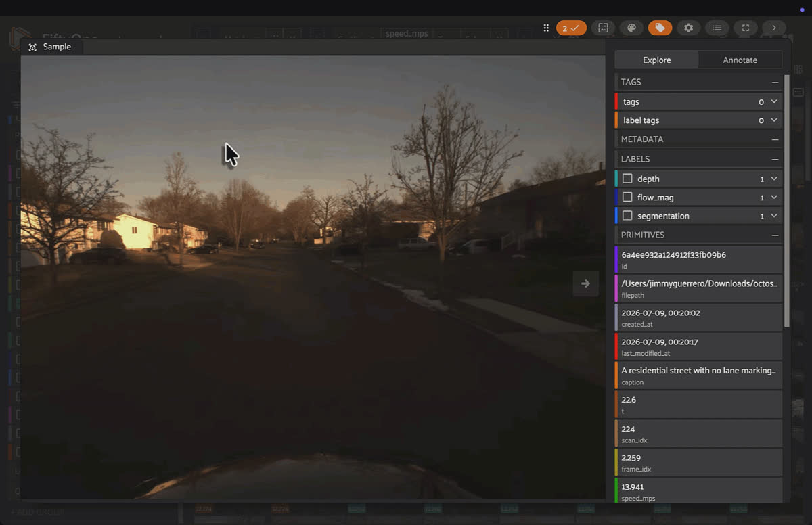The width and height of the screenshot is (812, 525).
Task: Click the Sample crosshair icon in header
Action: [32, 47]
